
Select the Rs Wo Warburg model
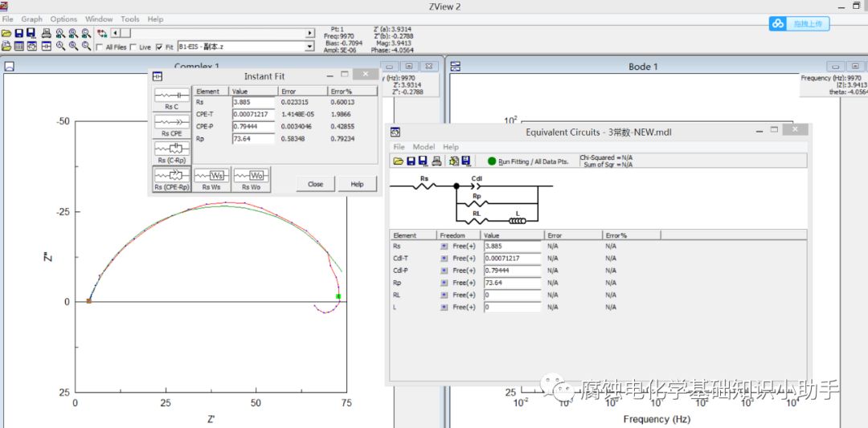[251, 178]
